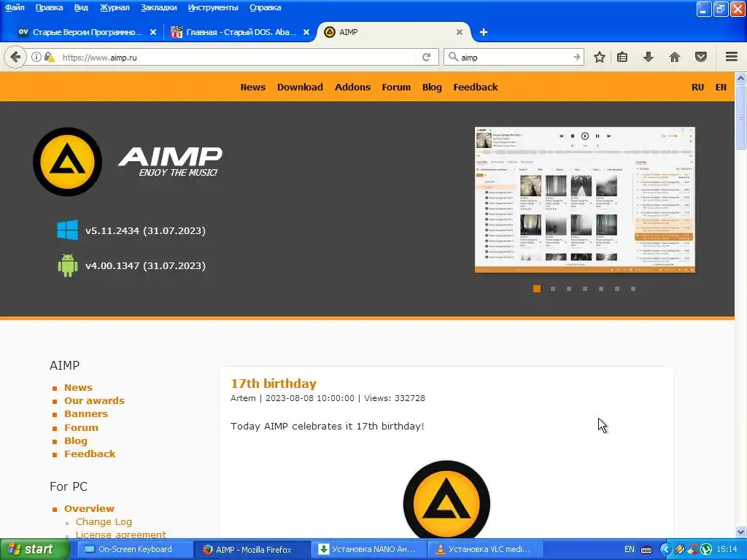Show bookmarks list icon in toolbar
The height and width of the screenshot is (560, 747).
click(x=622, y=57)
